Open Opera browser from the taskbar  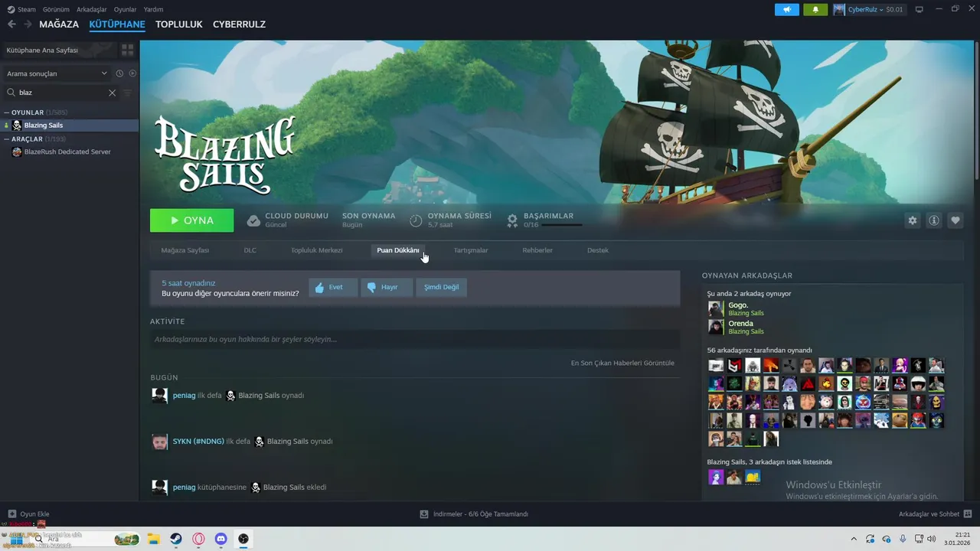click(x=198, y=539)
